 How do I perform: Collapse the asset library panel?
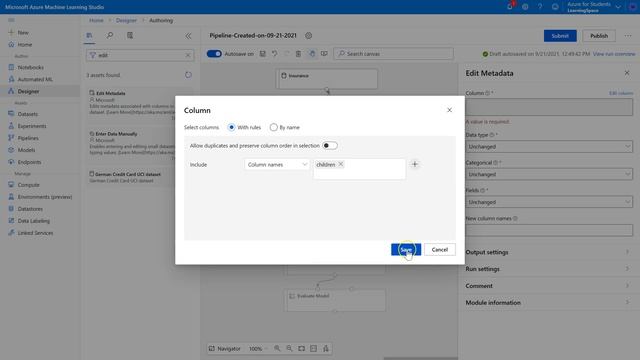(x=188, y=36)
